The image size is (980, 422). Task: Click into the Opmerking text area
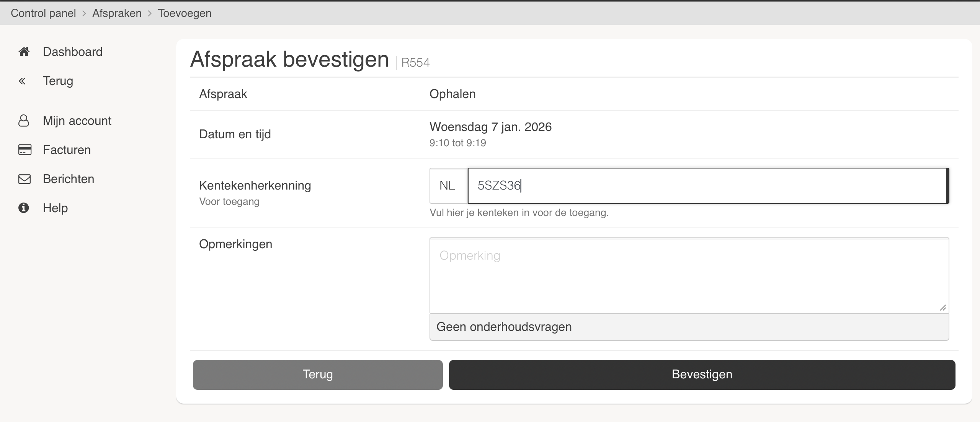689,276
